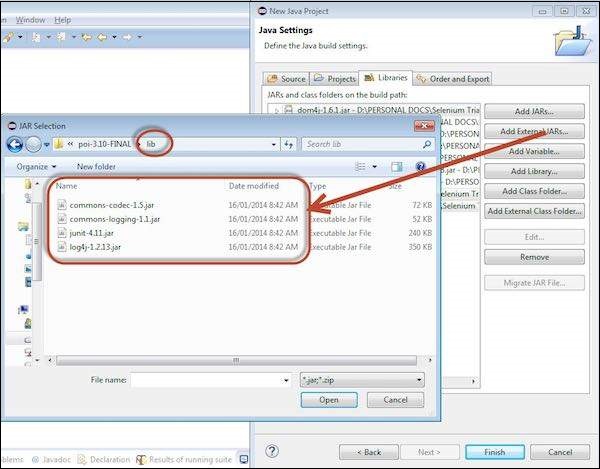
Task: Toggle the preview pane icon
Action: (397, 166)
